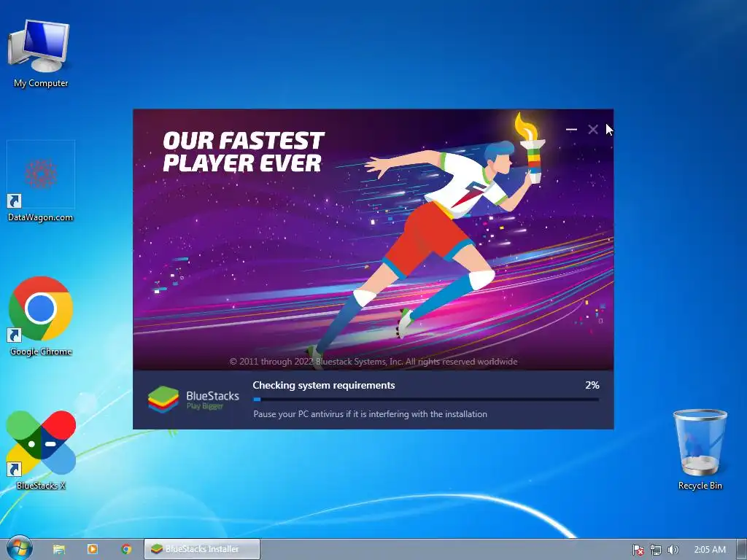Screen dimensions: 747x560
Task: Open the My Computer desktop icon
Action: tap(41, 53)
